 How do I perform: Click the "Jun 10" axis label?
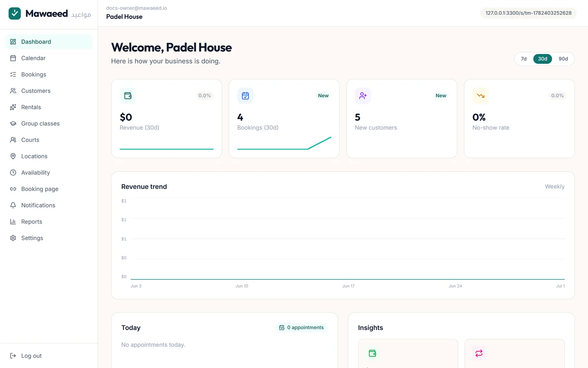(x=242, y=286)
